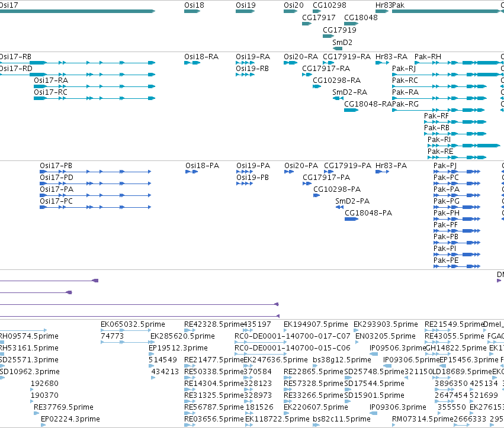The height and width of the screenshot is (428, 504).
Task: Click the Pak-RH transcript label
Action: pos(428,57)
